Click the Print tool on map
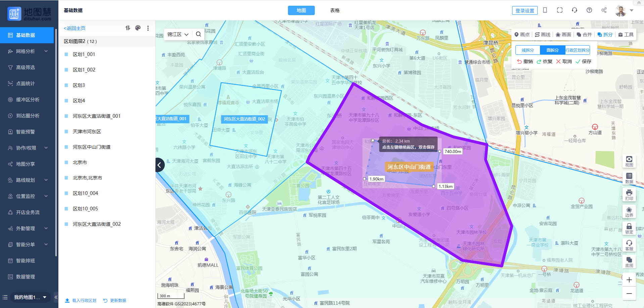The width and height of the screenshot is (644, 308). (629, 195)
